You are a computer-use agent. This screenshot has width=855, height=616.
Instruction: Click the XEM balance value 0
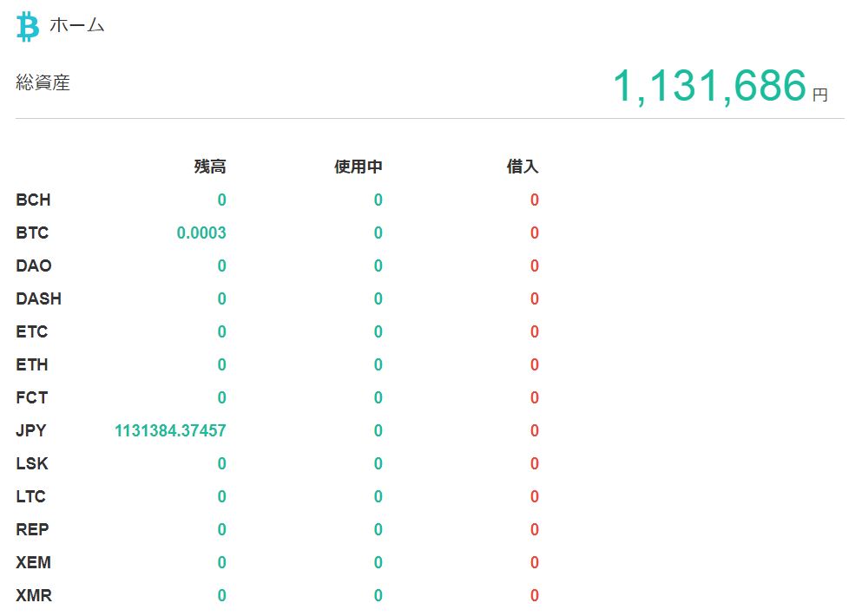point(221,562)
